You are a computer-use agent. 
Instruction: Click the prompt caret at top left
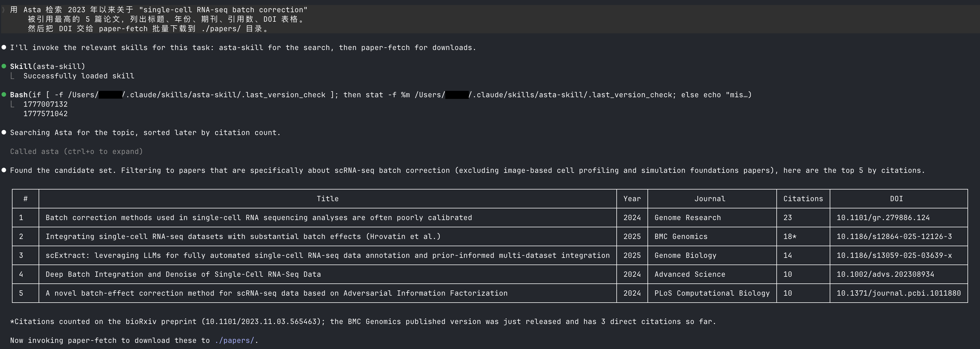[3, 9]
